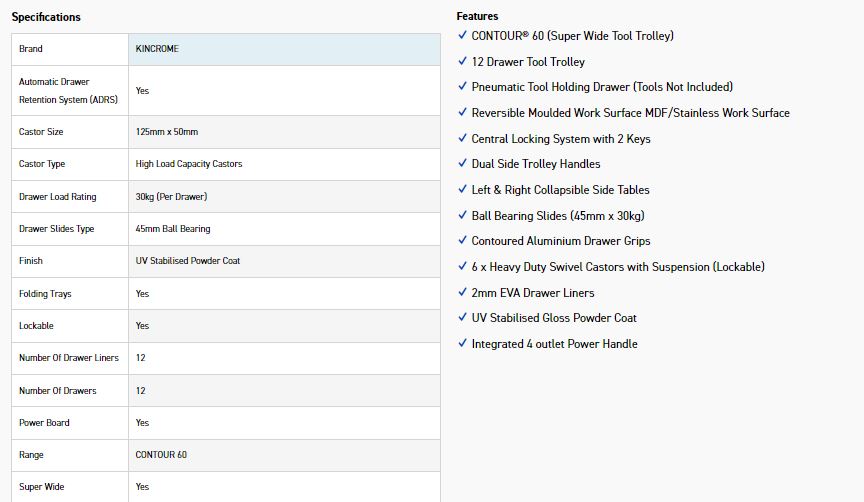Click the CONTOUR 60 range value

161,455
